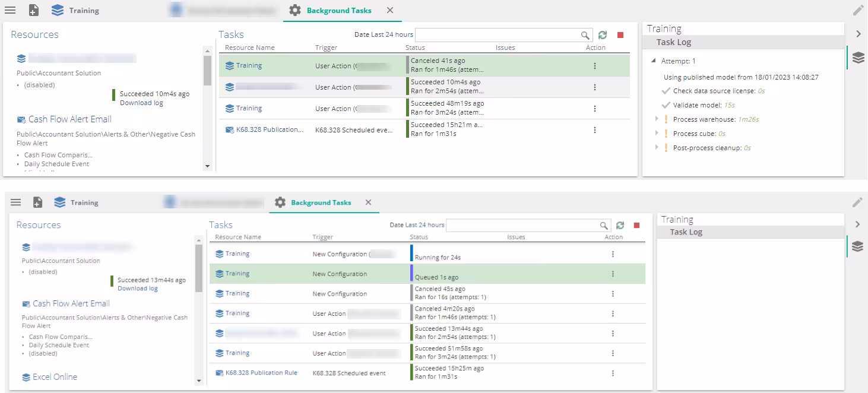Select the Validate model step in Task Log
The width and height of the screenshot is (868, 393).
point(697,105)
